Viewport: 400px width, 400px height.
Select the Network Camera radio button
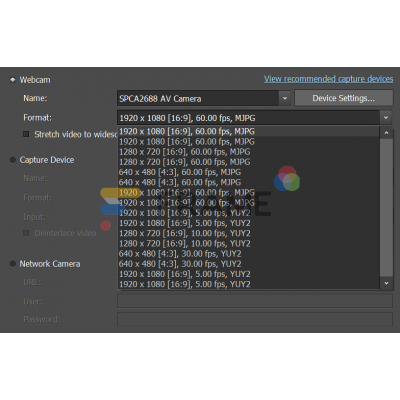pyautogui.click(x=13, y=264)
